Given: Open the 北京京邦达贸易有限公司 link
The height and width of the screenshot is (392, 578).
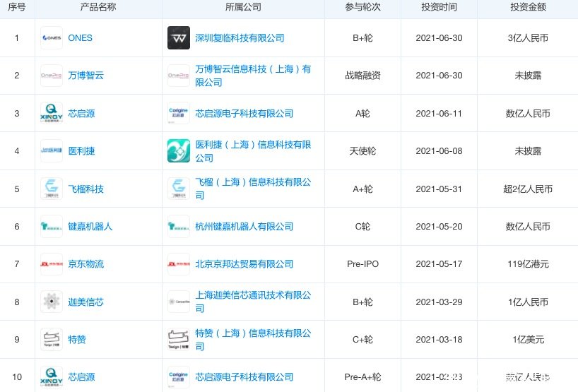Looking at the screenshot, I should pos(244,264).
